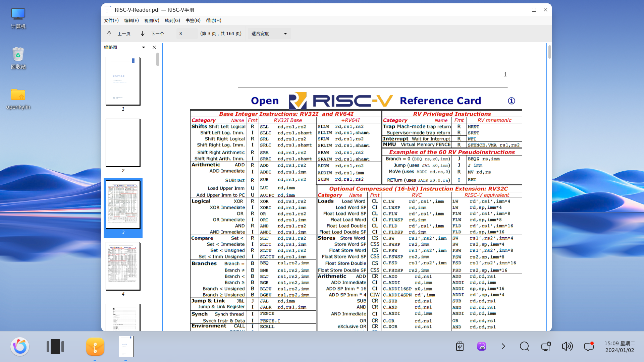Click the 'Shifts' category cell
The image size is (644, 362).
(199, 126)
